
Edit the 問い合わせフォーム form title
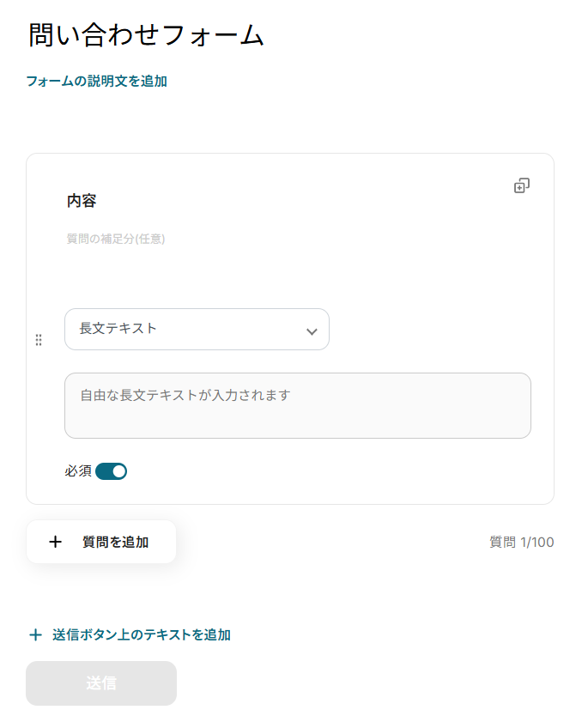point(146,36)
